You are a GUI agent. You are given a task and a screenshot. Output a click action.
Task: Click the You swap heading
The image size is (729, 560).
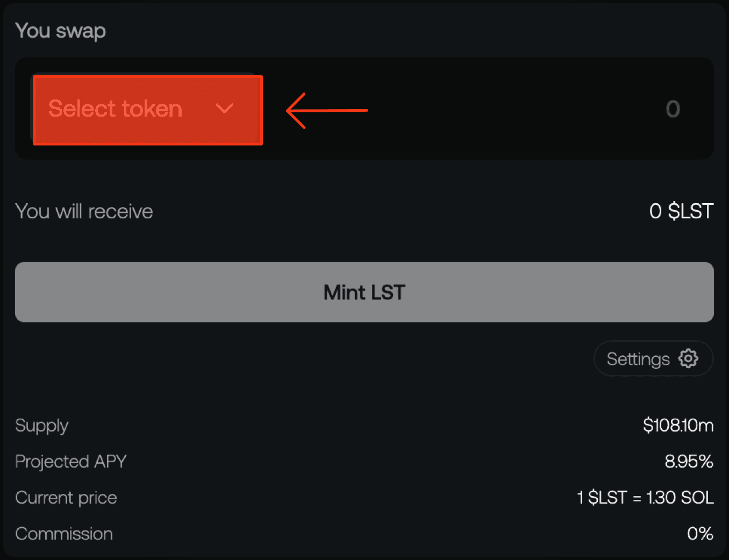tap(61, 31)
